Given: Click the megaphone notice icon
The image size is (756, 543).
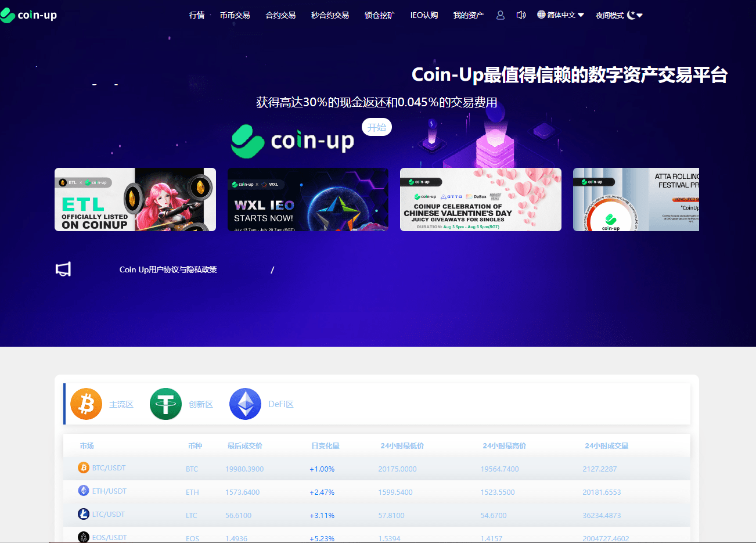Looking at the screenshot, I should pos(63,269).
